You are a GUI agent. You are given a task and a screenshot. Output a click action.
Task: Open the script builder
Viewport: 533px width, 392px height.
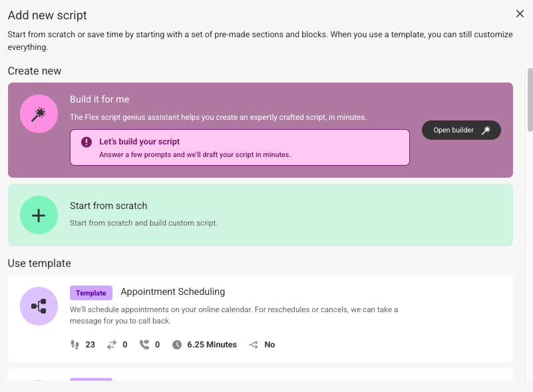pyautogui.click(x=461, y=130)
